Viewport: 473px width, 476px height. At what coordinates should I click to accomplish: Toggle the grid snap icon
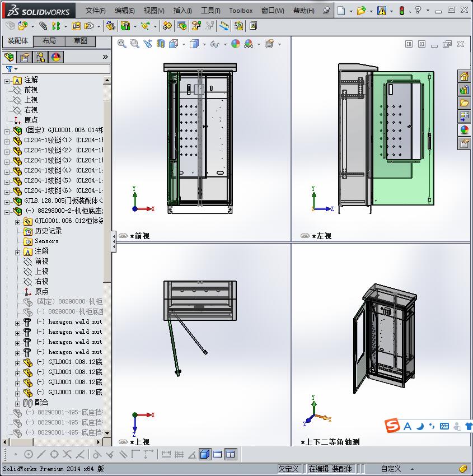[179, 455]
